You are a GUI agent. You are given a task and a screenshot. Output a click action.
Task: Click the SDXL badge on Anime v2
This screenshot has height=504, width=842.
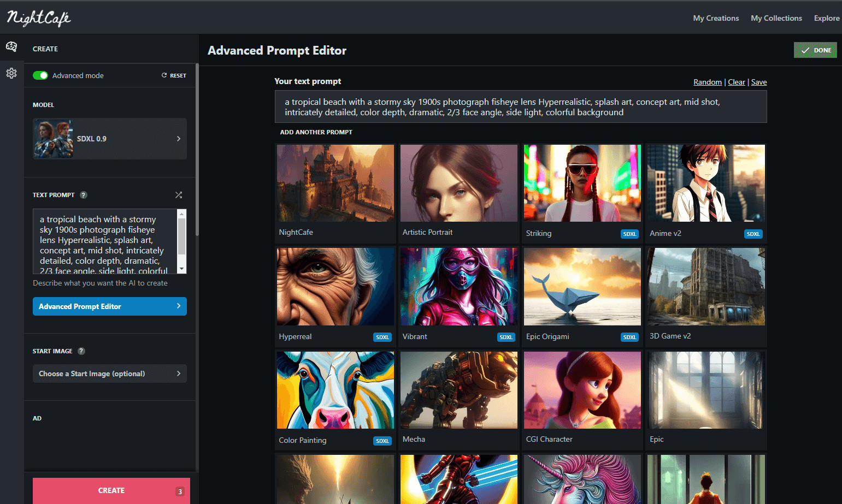[x=753, y=234]
